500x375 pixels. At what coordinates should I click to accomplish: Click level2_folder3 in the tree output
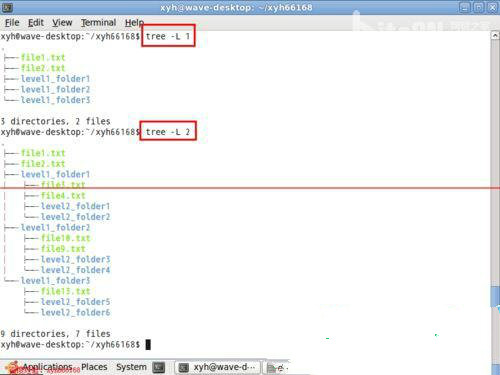[75, 259]
